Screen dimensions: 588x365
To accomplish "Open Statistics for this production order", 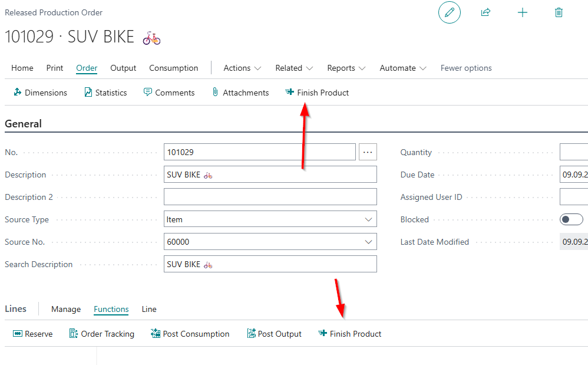I will [x=105, y=93].
